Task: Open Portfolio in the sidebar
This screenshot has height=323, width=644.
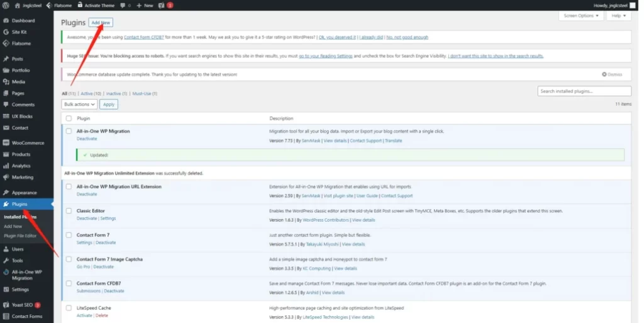Action: point(21,71)
